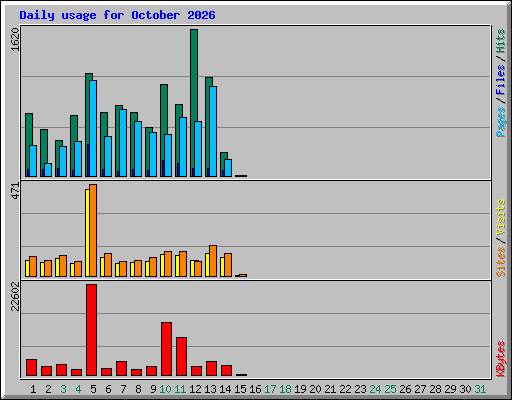The height and width of the screenshot is (400, 512).
Task: Click the title "Daily usage for October 2026"
Action: 117,16
